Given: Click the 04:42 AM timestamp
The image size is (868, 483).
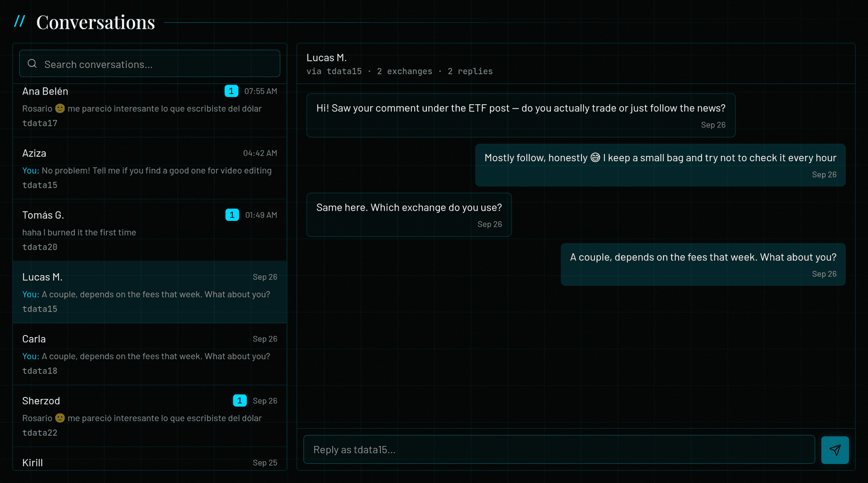Looking at the screenshot, I should (x=260, y=153).
